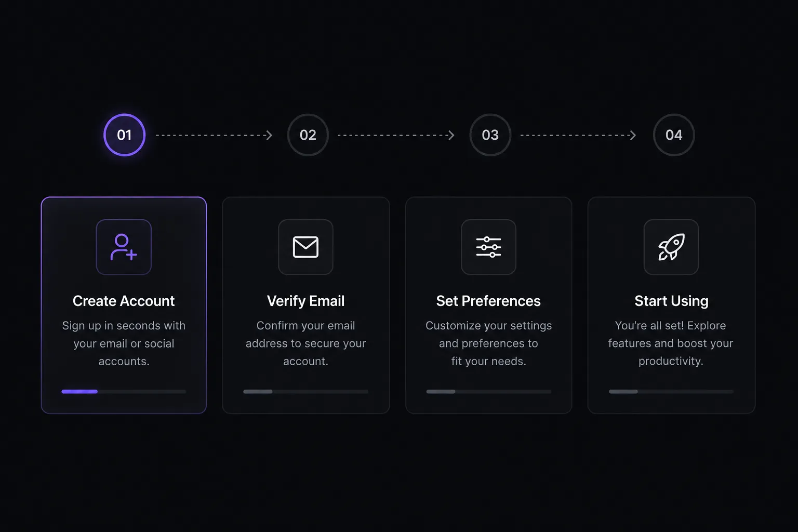The image size is (798, 532).
Task: Jump to step 03 circle
Action: pyautogui.click(x=490, y=135)
